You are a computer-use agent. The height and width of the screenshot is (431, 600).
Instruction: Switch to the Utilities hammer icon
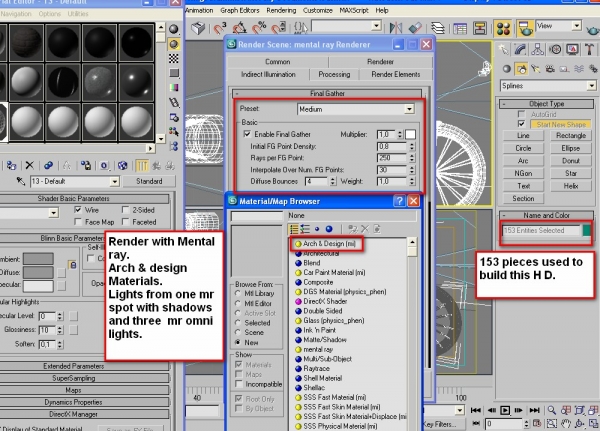pyautogui.click(x=589, y=49)
